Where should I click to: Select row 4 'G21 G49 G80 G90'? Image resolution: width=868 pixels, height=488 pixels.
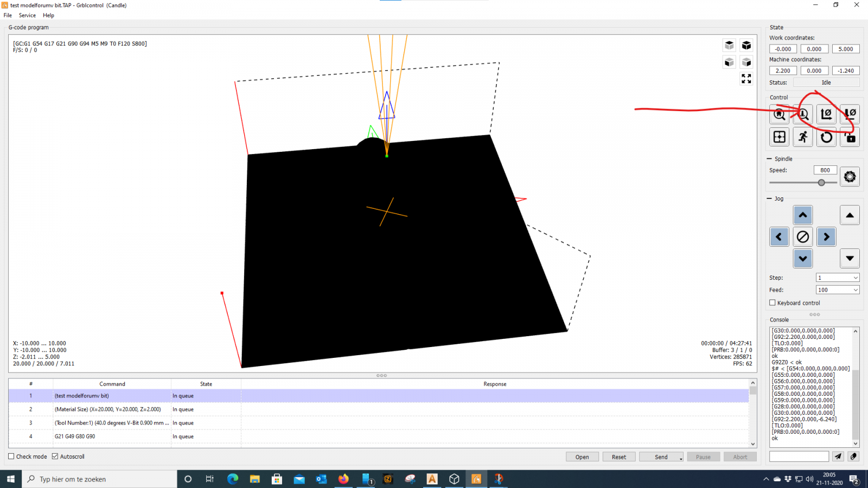click(379, 436)
